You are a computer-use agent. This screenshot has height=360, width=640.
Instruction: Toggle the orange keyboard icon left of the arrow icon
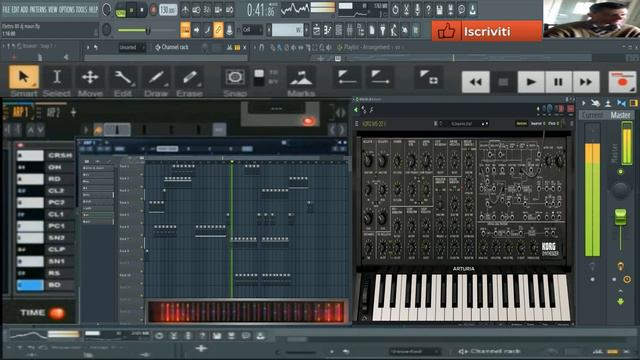tap(185, 30)
